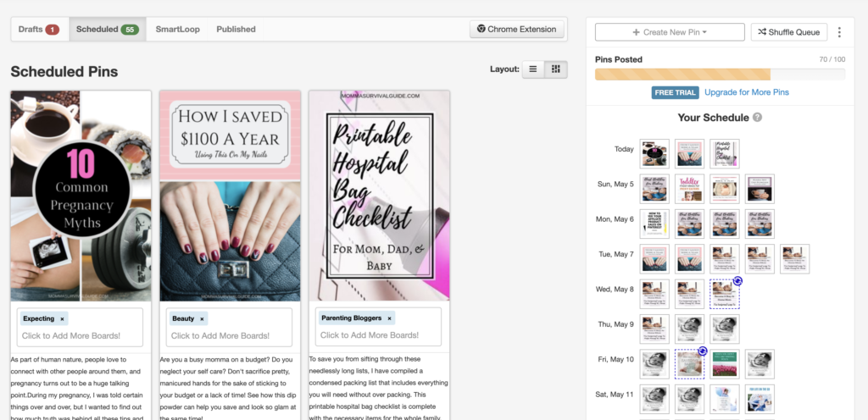
Task: Add more boards to the Expecting pin
Action: click(x=71, y=335)
